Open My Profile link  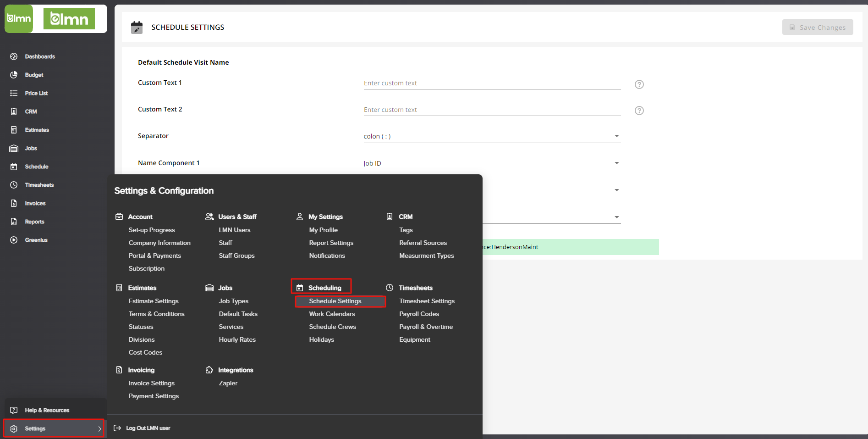pos(323,230)
